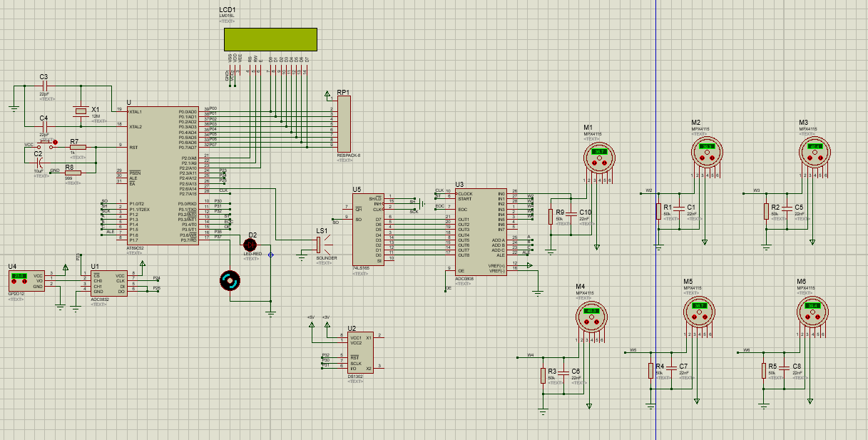Screen dimensions: 868x440
Task: Select the D2 LED-RED diode
Action: [x=250, y=245]
